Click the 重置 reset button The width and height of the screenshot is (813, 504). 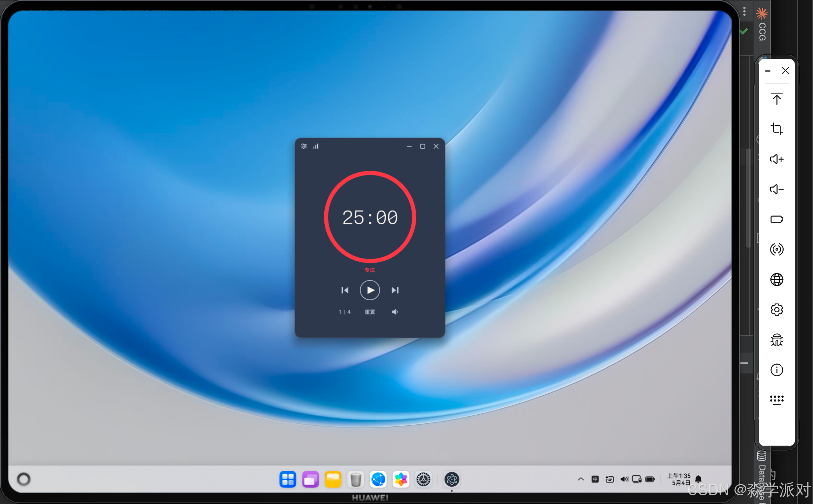coord(370,312)
